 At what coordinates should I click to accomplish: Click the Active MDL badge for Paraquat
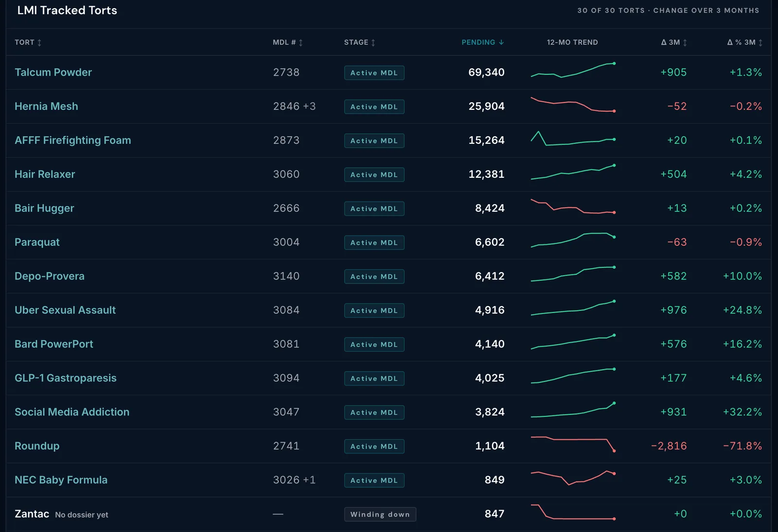(374, 242)
